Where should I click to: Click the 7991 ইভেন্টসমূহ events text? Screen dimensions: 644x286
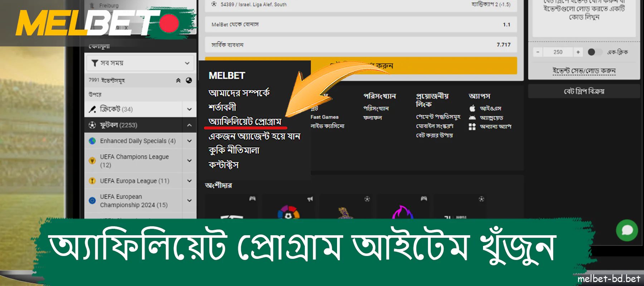coord(107,80)
